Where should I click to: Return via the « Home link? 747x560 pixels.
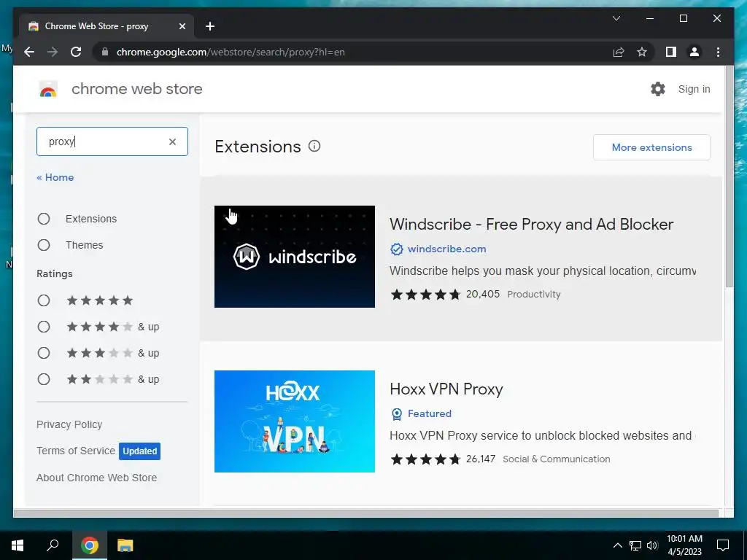(x=55, y=177)
